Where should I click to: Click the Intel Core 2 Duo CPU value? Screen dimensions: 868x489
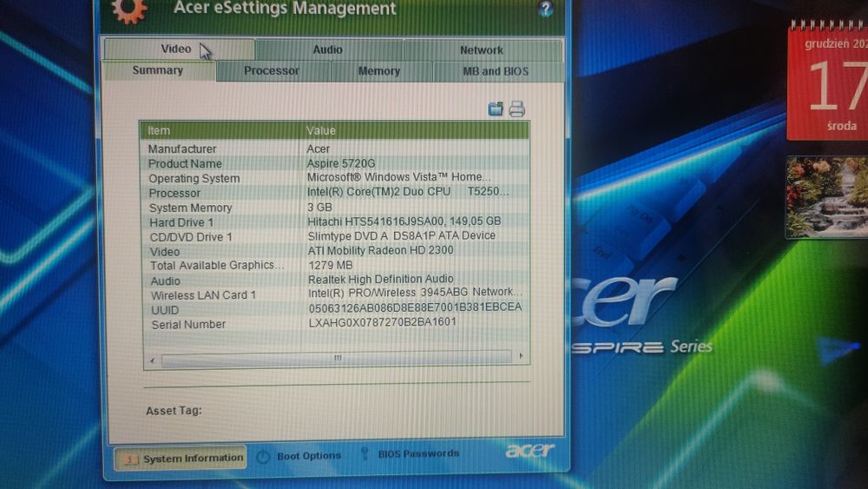409,192
